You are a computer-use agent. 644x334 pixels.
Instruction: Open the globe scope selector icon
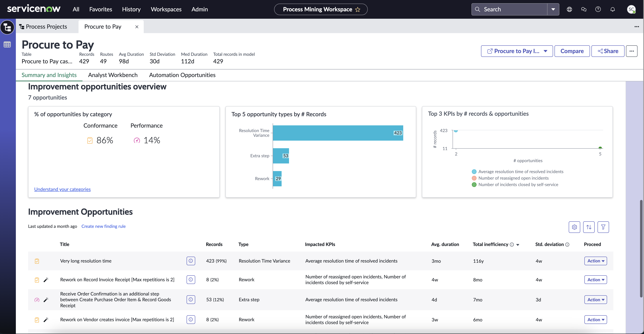coord(569,9)
